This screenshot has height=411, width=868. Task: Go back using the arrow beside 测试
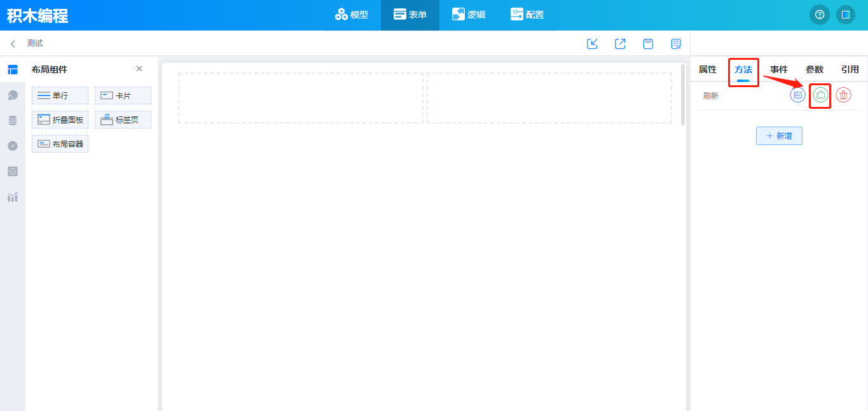pos(13,43)
